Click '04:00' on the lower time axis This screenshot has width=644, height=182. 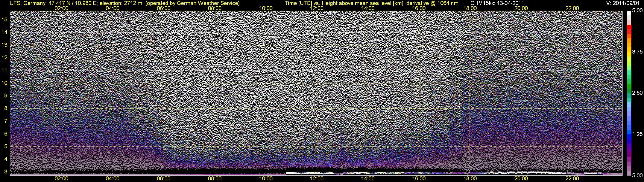coord(112,179)
